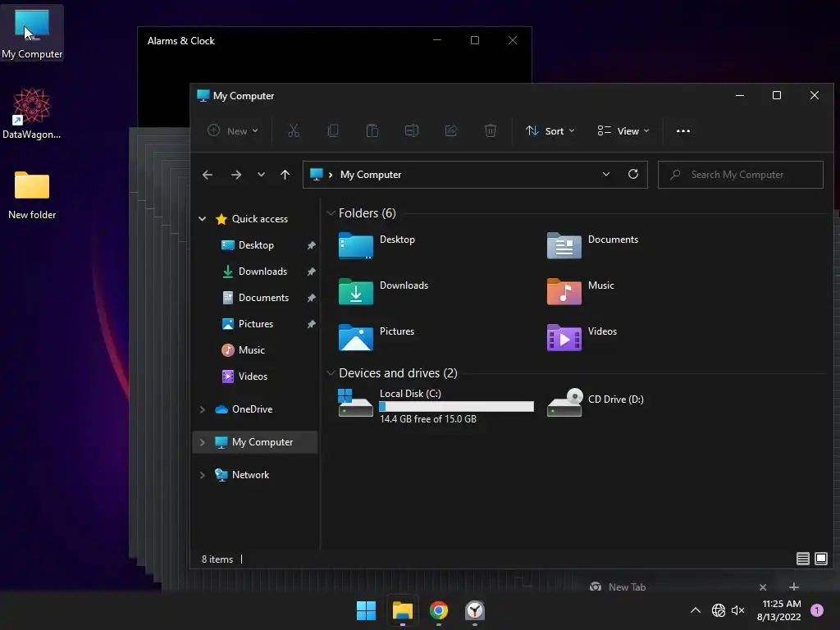This screenshot has height=630, width=840.
Task: Open the Sort dropdown
Action: 550,130
